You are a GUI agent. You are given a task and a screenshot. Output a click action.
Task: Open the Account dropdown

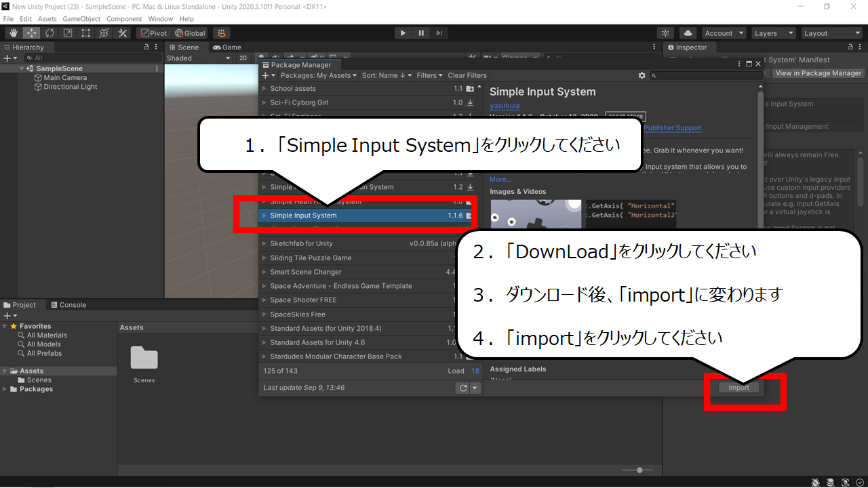pyautogui.click(x=724, y=33)
